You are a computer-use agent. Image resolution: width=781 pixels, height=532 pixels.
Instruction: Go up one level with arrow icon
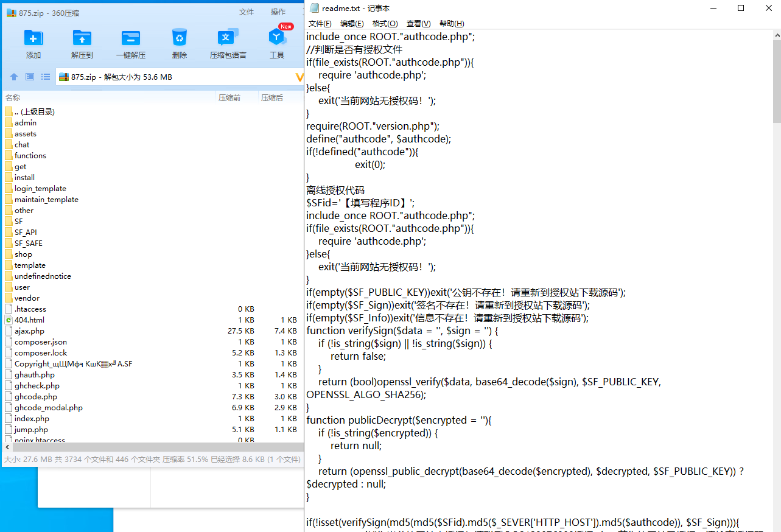point(14,77)
